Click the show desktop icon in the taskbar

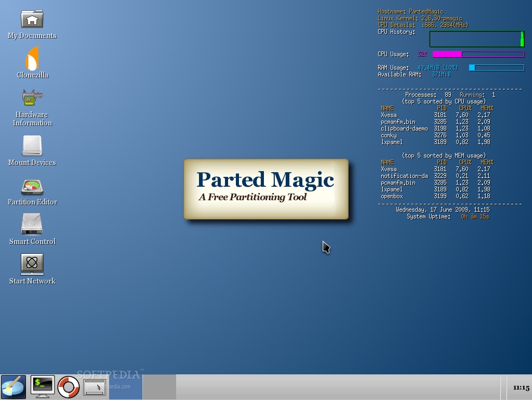click(95, 388)
